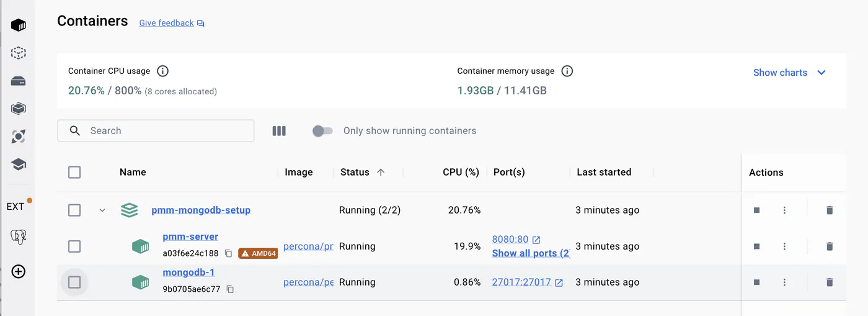Stop the mongodb-1 container
Image resolution: width=868 pixels, height=316 pixels.
coord(756,282)
